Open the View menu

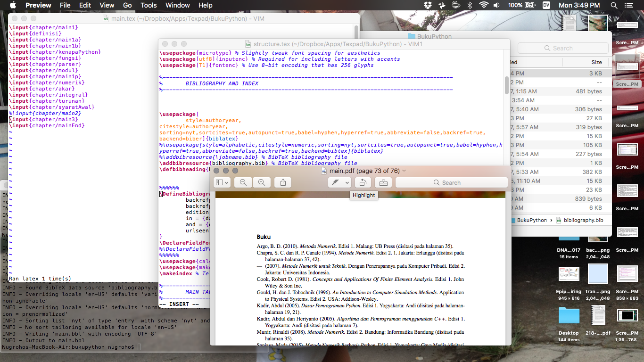[107, 5]
